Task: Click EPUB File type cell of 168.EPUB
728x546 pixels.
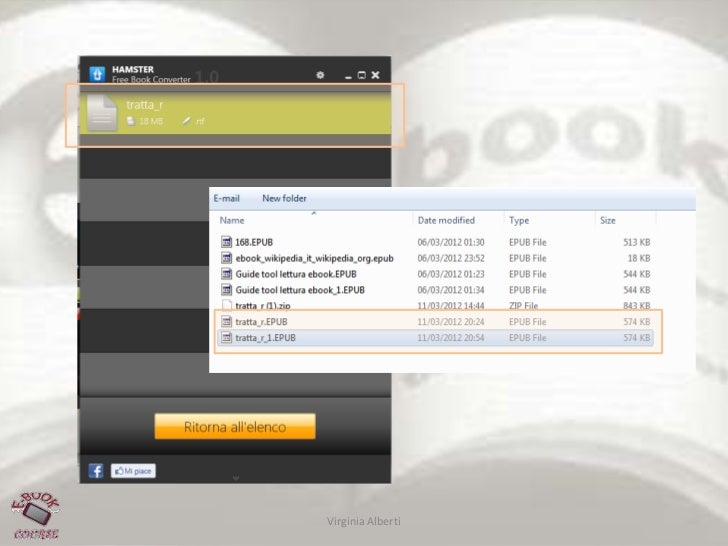Action: [x=527, y=242]
